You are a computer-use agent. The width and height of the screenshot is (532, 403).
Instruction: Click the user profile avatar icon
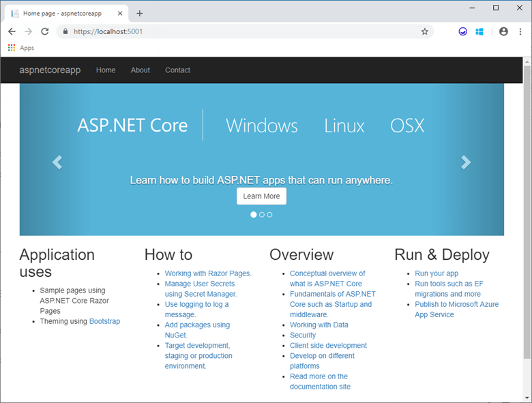503,31
